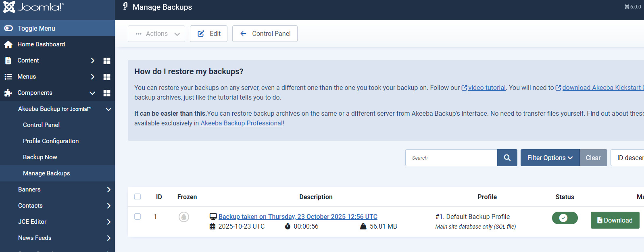
Task: Collapse the Components submenu chevron
Action: pyautogui.click(x=92, y=93)
